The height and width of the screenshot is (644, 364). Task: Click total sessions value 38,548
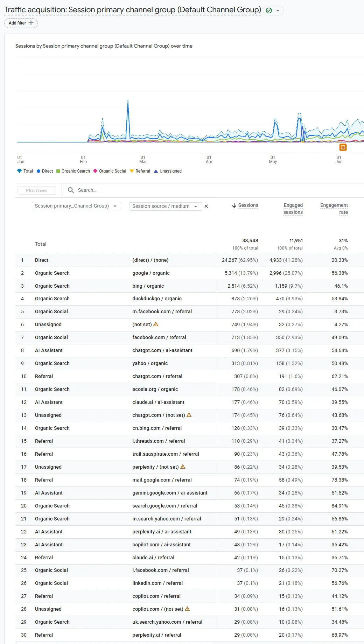tap(250, 240)
